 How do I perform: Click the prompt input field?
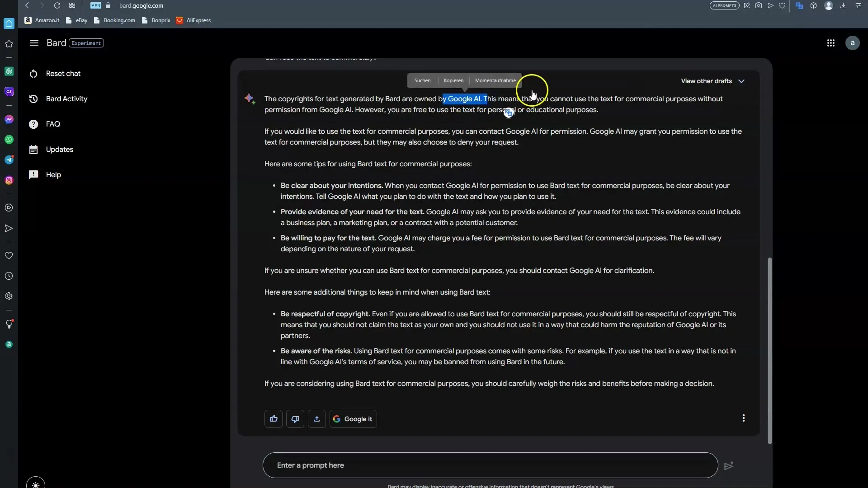tap(490, 465)
